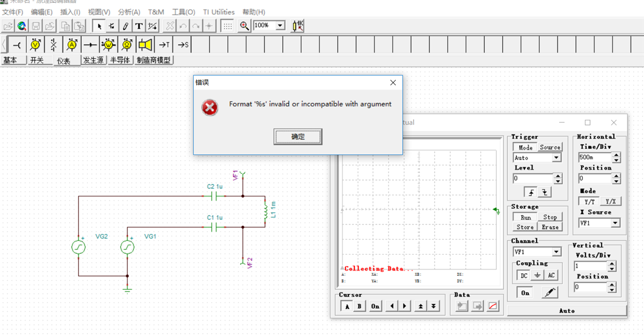Click the red curve export icon in Data
644x336 pixels.
(x=493, y=306)
